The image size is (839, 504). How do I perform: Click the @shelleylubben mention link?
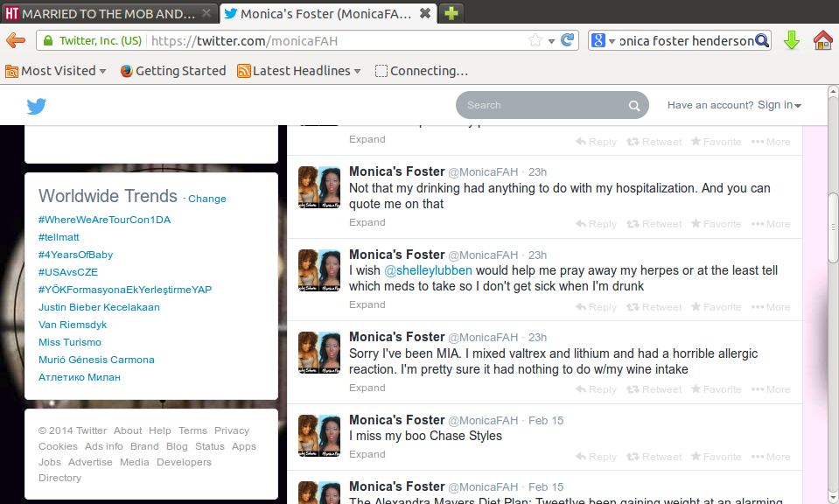tap(428, 270)
